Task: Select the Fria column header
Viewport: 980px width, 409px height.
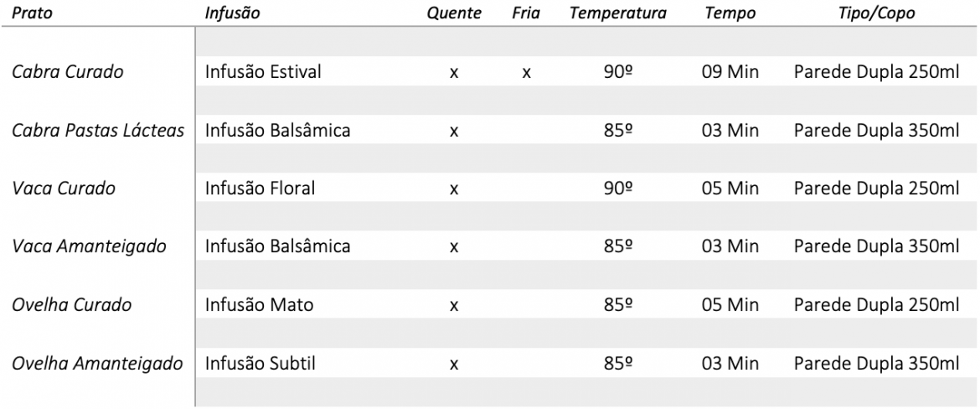Action: pyautogui.click(x=526, y=13)
